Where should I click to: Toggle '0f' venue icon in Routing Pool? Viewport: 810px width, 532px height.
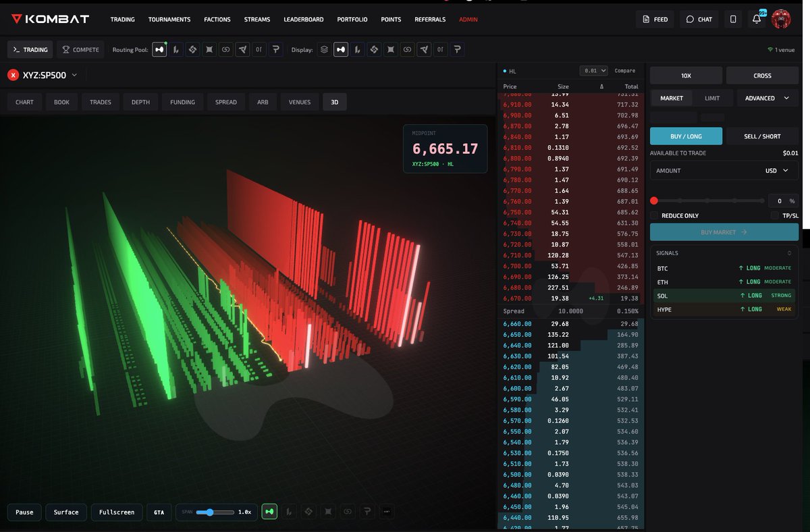click(x=259, y=49)
